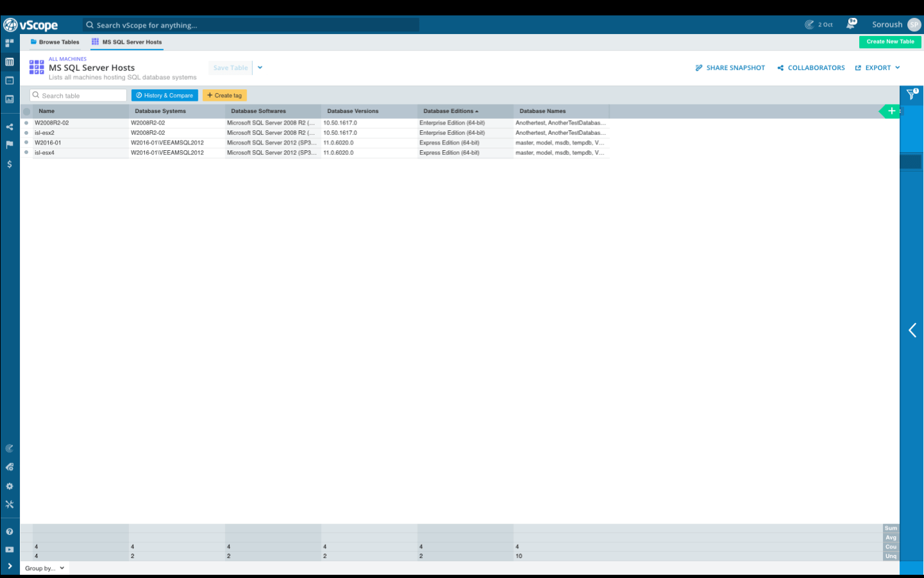This screenshot has height=578, width=924.
Task: Open the SP user avatar
Action: [914, 24]
